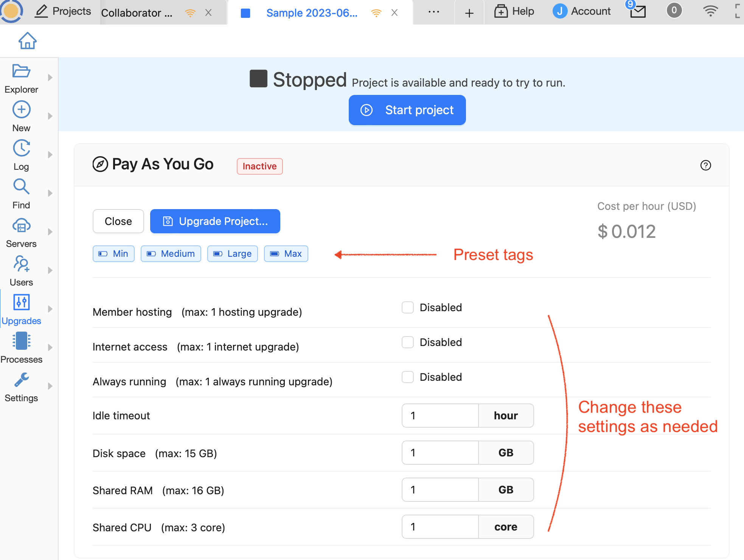Expand the Upgrades flyout arrow
The width and height of the screenshot is (744, 560).
(50, 309)
